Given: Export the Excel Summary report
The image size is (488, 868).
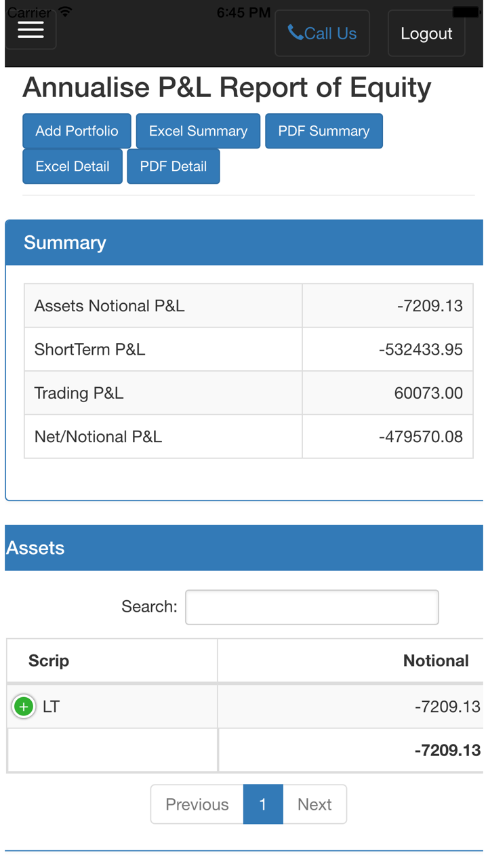Looking at the screenshot, I should pos(198,131).
